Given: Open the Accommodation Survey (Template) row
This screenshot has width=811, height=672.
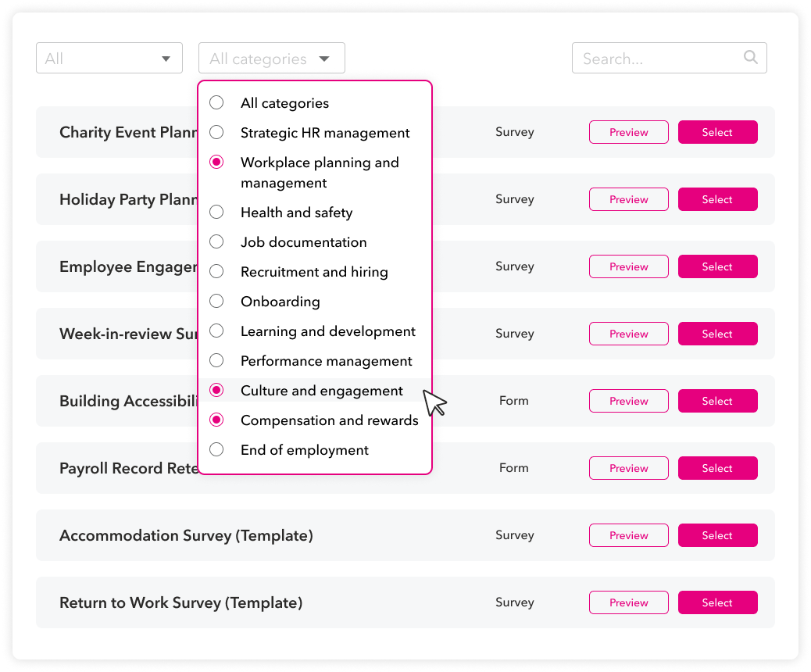Looking at the screenshot, I should [x=186, y=536].
